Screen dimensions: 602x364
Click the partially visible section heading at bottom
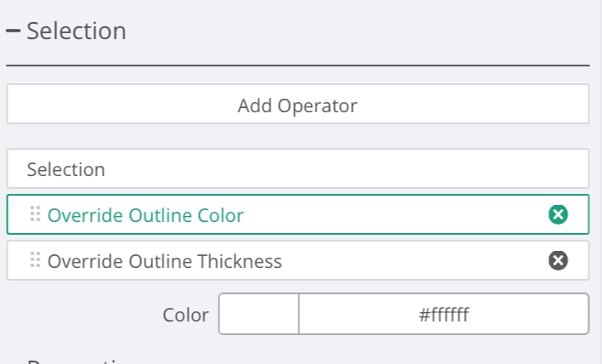pyautogui.click(x=77, y=361)
